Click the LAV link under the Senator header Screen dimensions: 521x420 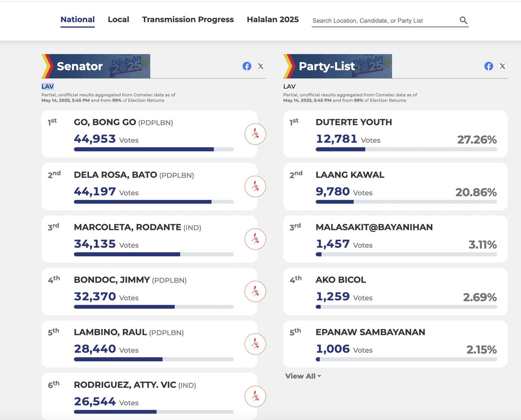(x=48, y=86)
